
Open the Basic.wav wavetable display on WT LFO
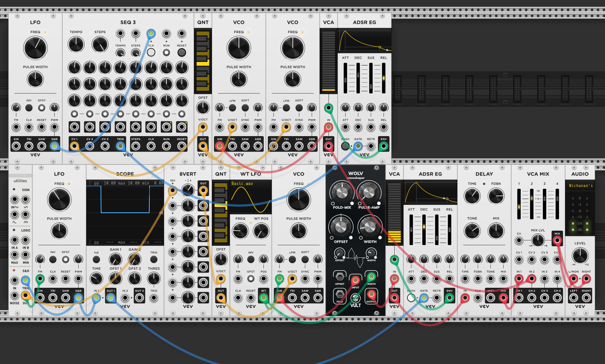click(251, 197)
